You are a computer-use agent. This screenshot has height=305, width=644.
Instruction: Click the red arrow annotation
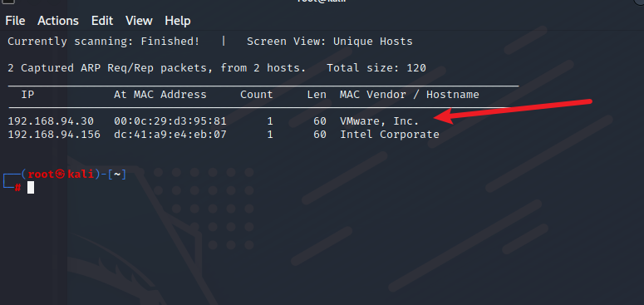point(513,111)
